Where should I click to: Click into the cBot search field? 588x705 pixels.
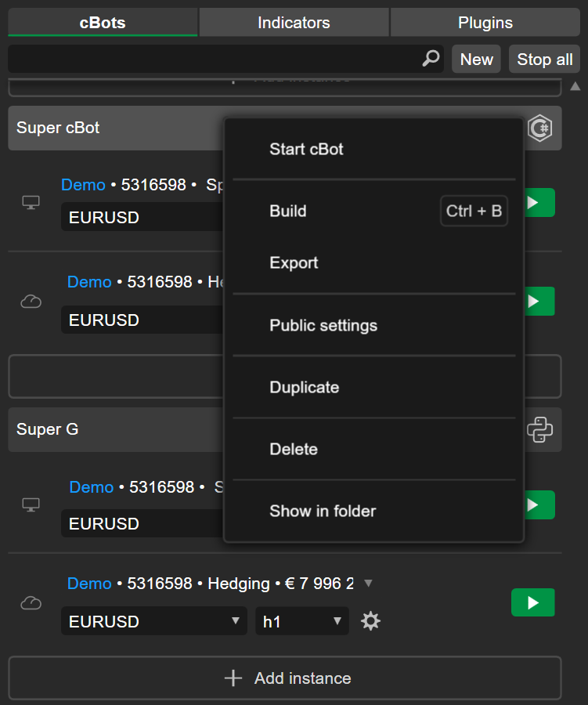pos(211,59)
